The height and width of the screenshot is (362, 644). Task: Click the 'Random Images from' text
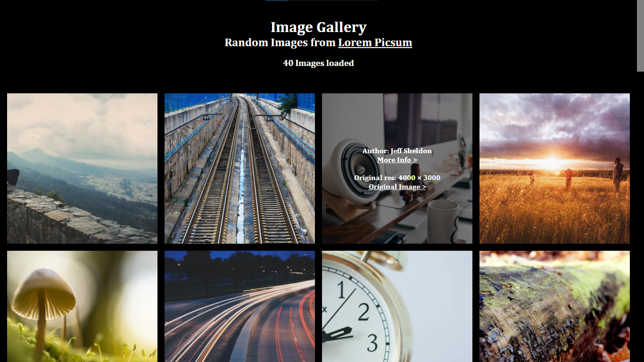[280, 42]
